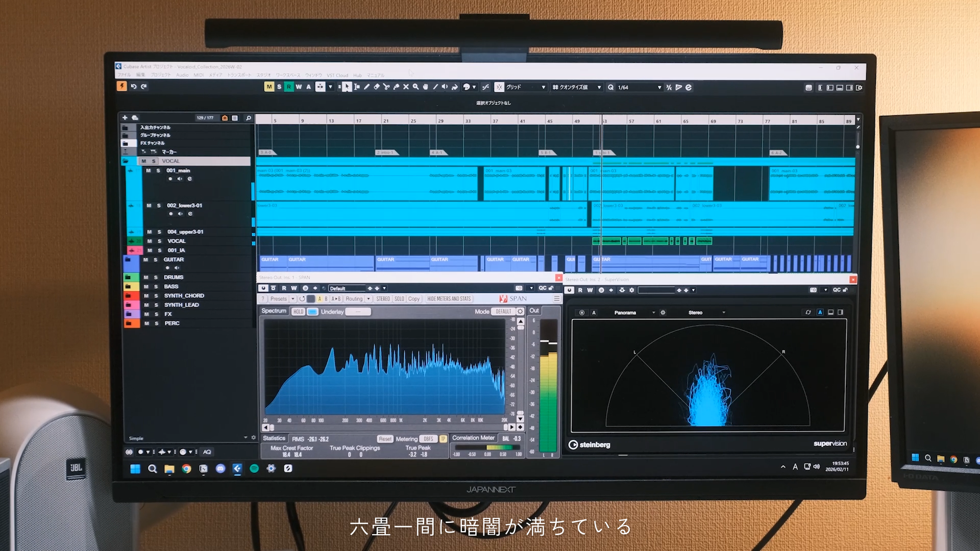Open the MIDI menu
980x551 pixels.
[x=199, y=75]
